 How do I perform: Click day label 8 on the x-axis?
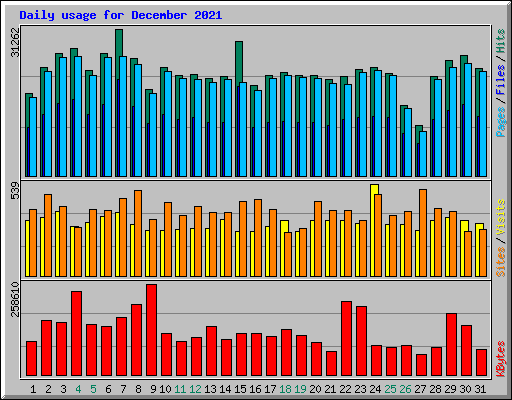pyautogui.click(x=138, y=389)
